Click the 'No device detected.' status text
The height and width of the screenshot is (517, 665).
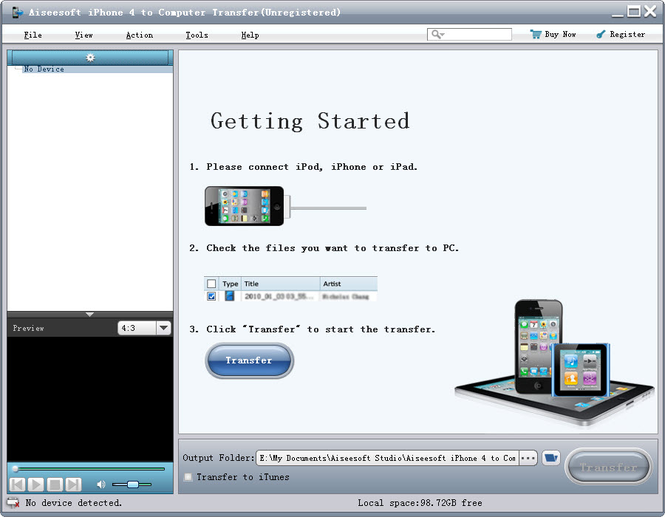[73, 503]
